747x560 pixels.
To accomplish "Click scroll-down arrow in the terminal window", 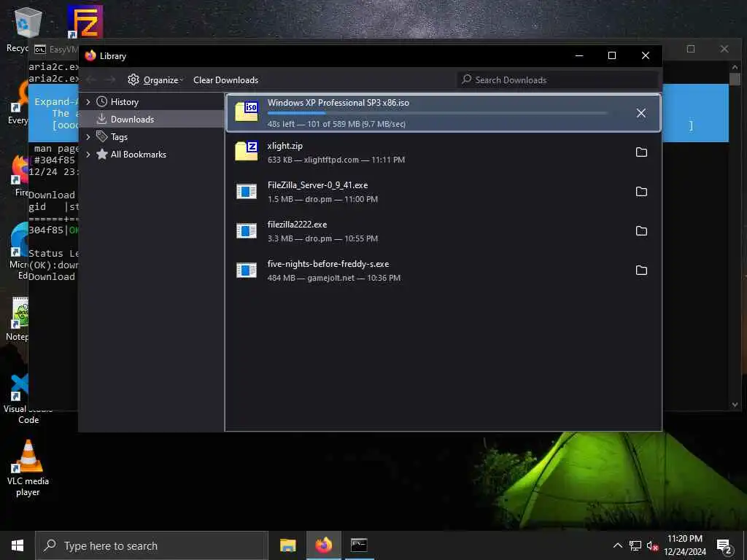I will [735, 405].
